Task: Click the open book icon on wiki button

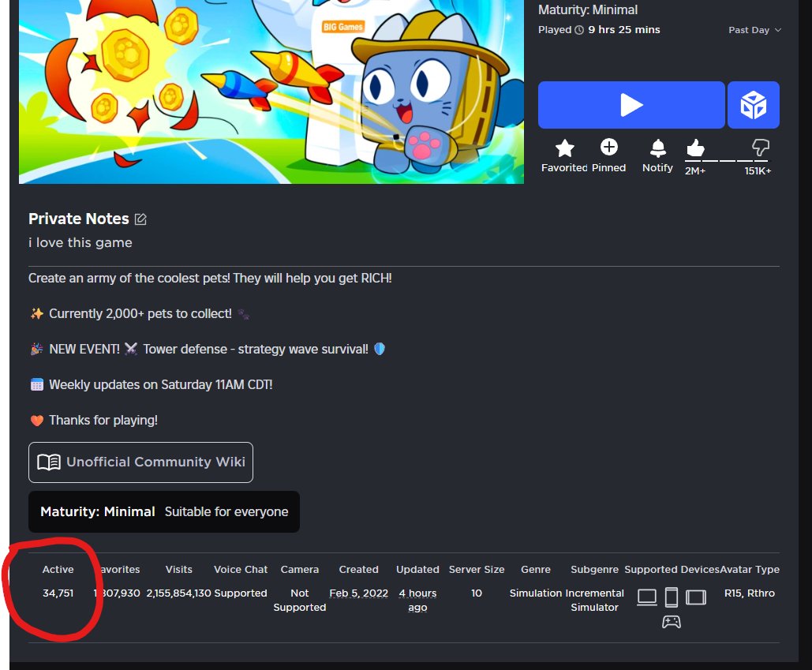Action: (x=49, y=462)
